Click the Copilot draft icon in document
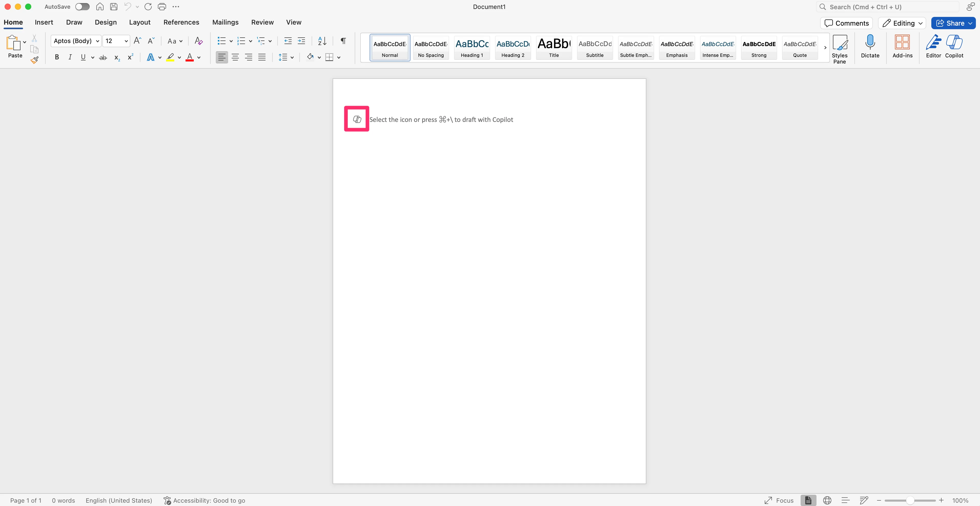The image size is (980, 506). click(x=356, y=119)
